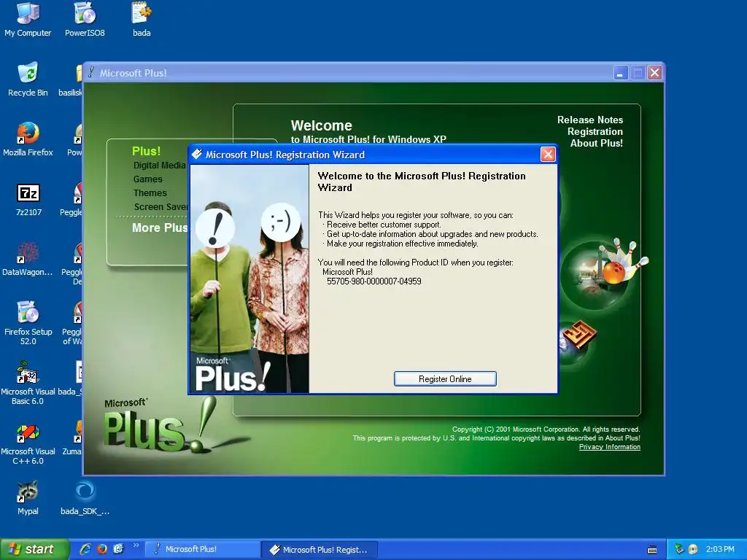Click the labyrinth maze game graphic

click(x=578, y=335)
